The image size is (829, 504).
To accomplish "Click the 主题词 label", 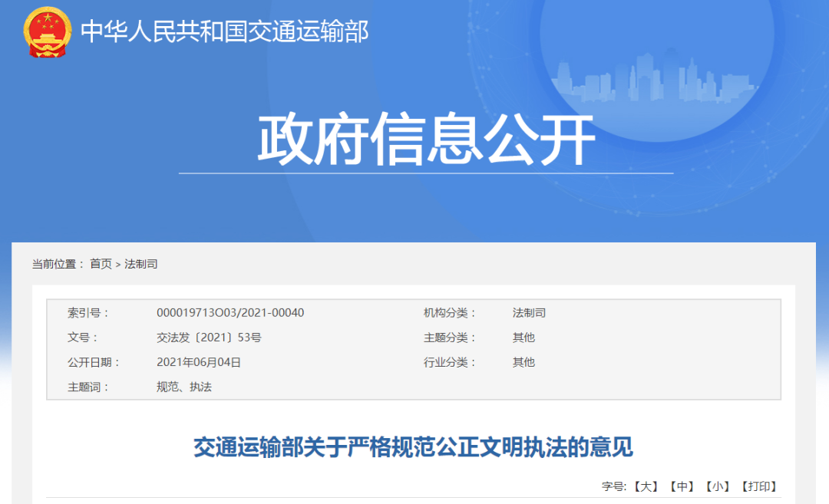I will [88, 387].
